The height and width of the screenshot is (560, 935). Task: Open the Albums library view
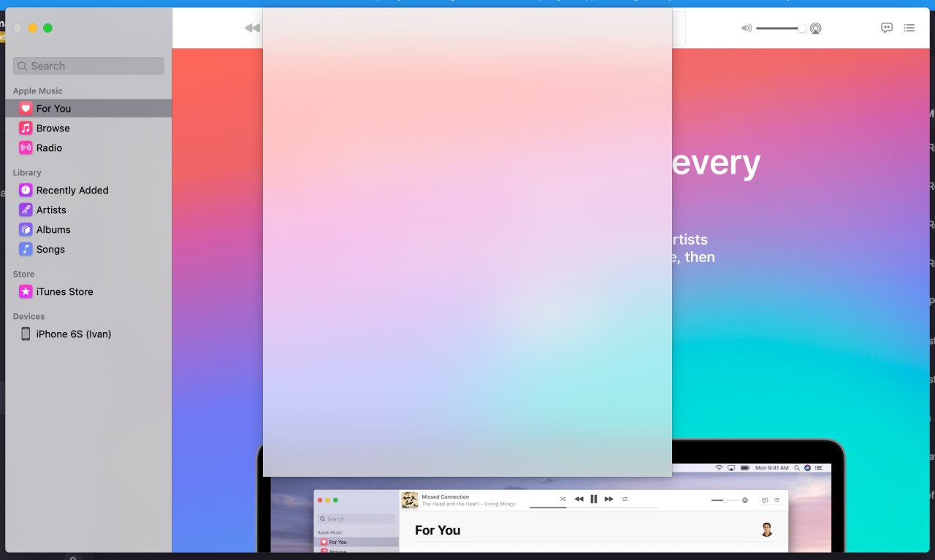tap(88, 229)
